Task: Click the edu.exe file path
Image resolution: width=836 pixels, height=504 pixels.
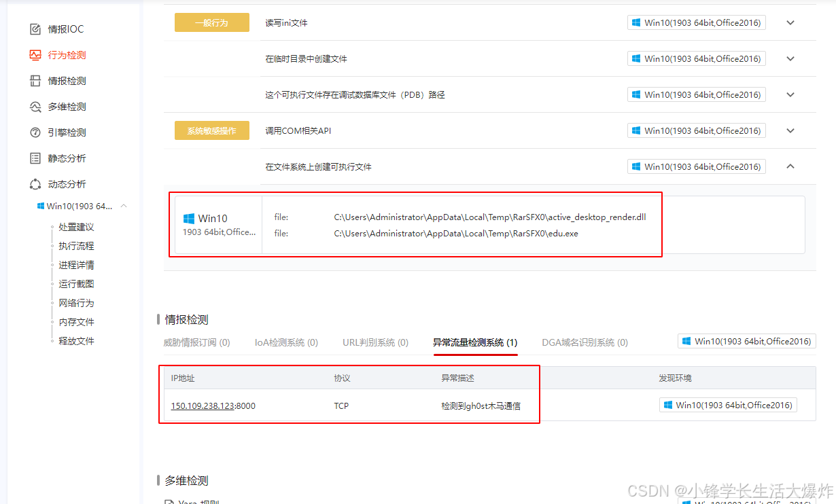Action: [456, 234]
